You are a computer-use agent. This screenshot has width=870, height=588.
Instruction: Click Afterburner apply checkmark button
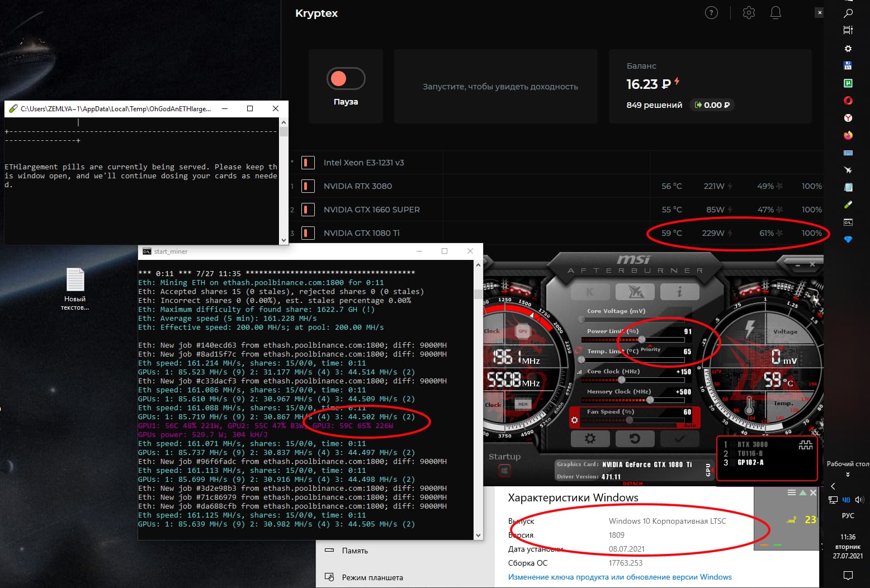679,439
